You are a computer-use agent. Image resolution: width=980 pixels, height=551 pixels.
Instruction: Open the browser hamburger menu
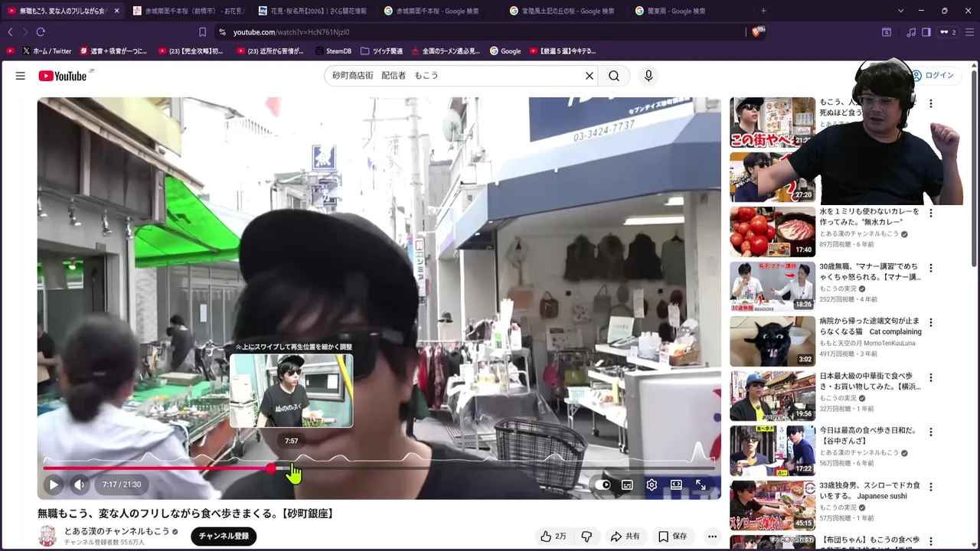pyautogui.click(x=969, y=32)
